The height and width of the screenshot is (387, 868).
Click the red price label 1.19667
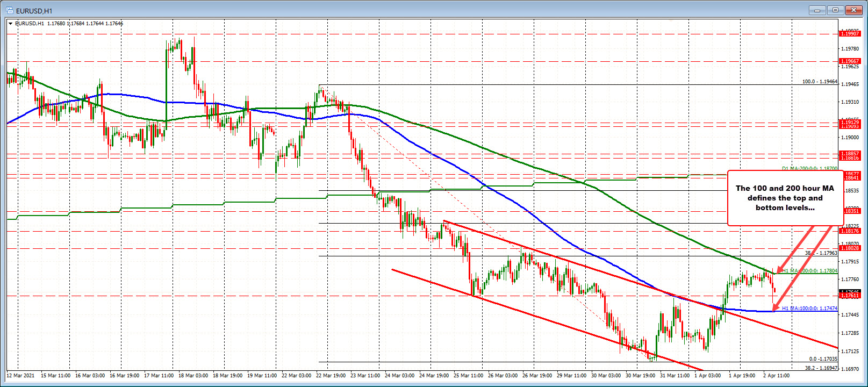pyautogui.click(x=850, y=61)
